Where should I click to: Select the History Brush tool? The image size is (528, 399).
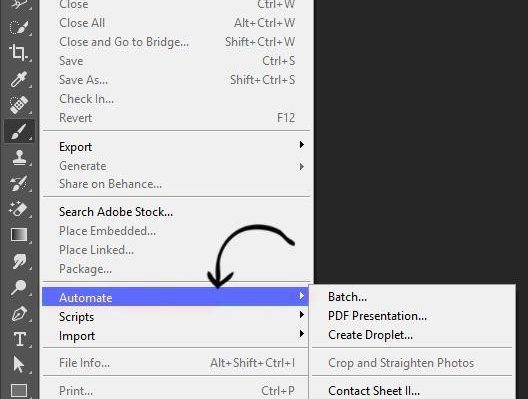tap(19, 183)
